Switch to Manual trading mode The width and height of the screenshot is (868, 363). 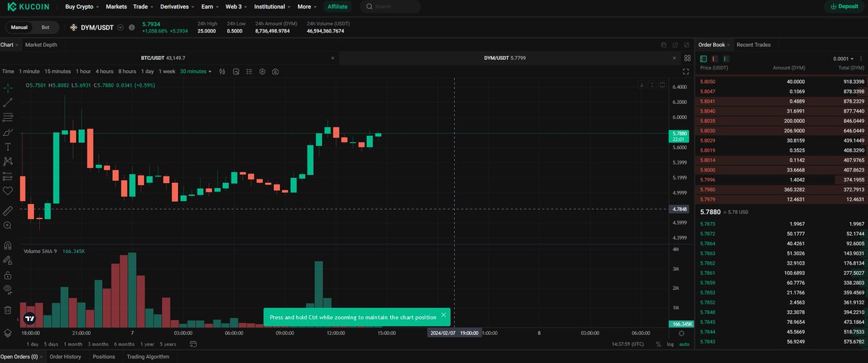tap(20, 27)
